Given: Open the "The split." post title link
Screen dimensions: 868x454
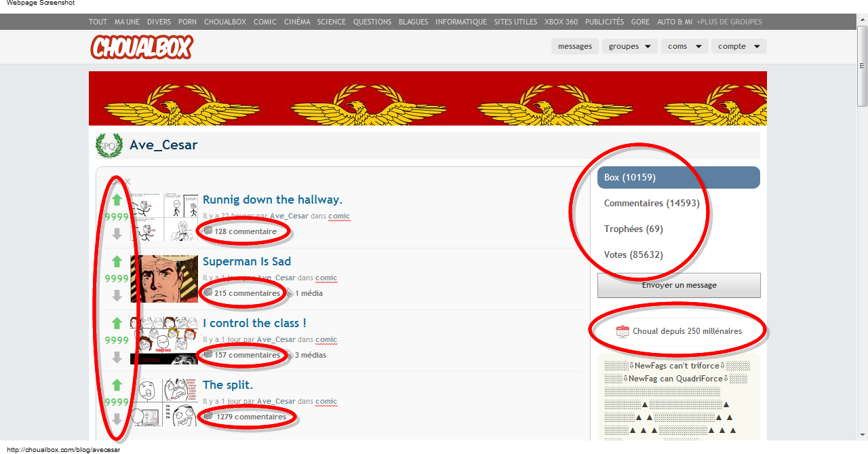Looking at the screenshot, I should point(228,385).
